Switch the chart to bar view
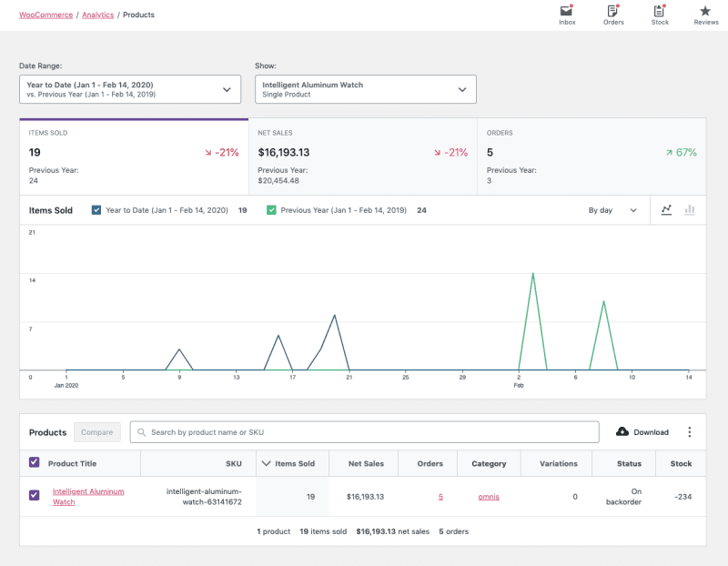This screenshot has height=566, width=728. (x=689, y=209)
